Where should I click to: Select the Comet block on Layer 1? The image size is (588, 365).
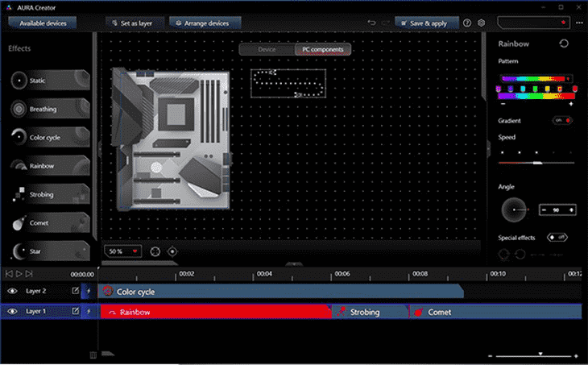[x=495, y=312]
